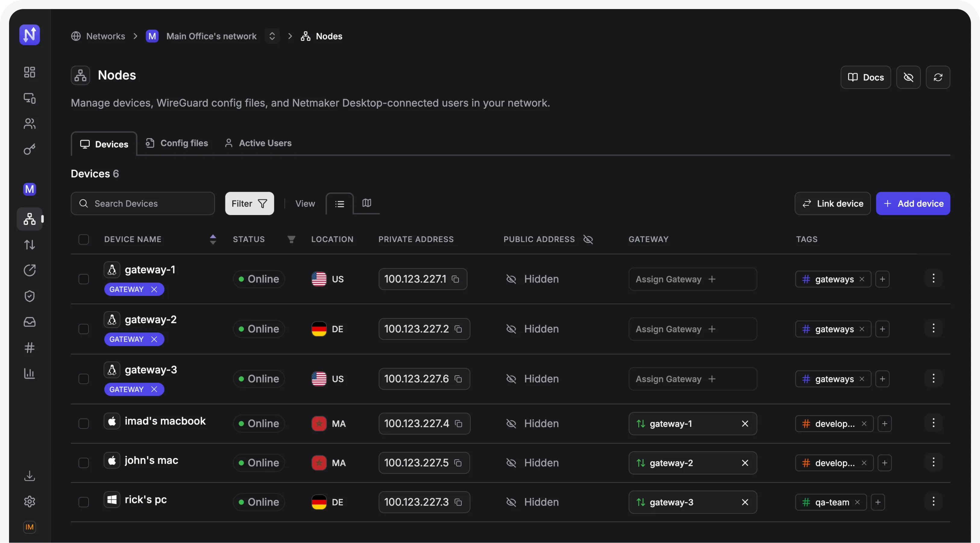
Task: Toggle public address visibility in column header
Action: coord(588,239)
